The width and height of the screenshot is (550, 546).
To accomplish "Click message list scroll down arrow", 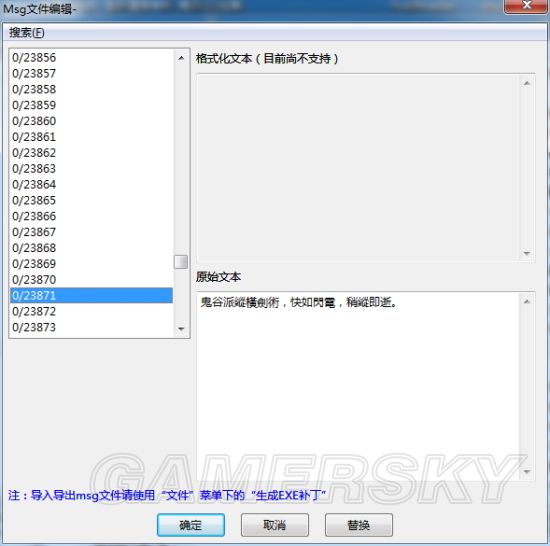I will pos(181,329).
